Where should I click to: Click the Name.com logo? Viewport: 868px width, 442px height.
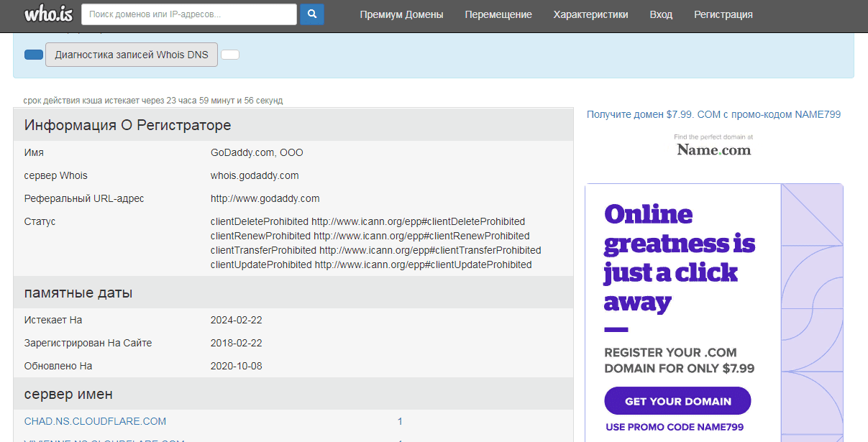pos(713,149)
